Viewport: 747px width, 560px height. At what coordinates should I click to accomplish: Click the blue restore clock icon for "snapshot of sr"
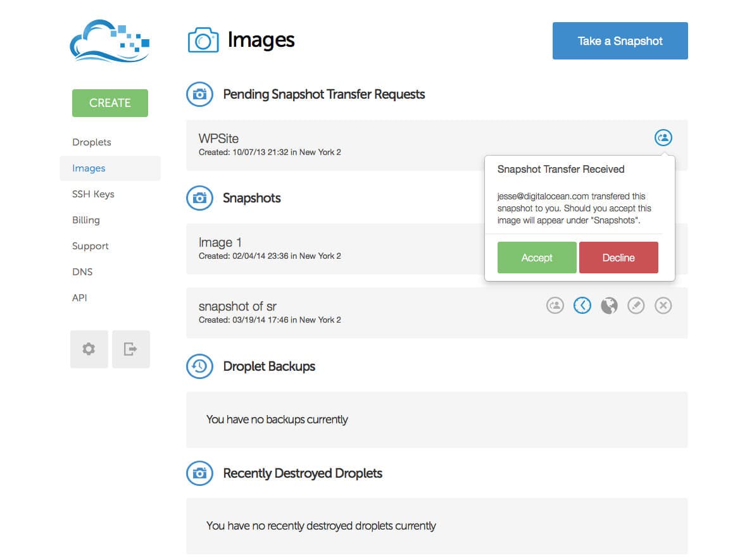(x=582, y=305)
